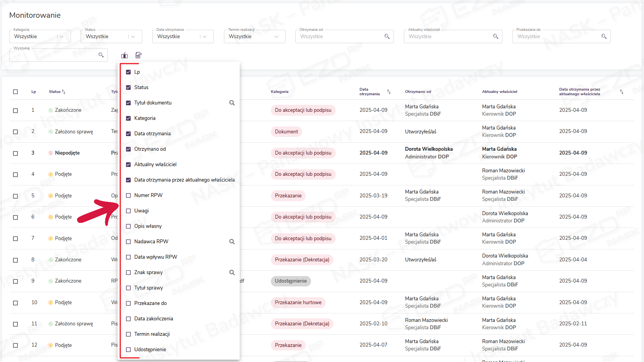Choose Termin realizacji in column list
Image resolution: width=644 pixels, height=362 pixels.
tap(152, 334)
